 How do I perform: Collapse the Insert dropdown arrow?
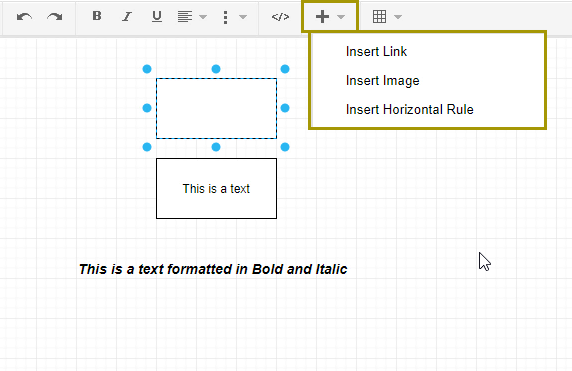coord(341,17)
